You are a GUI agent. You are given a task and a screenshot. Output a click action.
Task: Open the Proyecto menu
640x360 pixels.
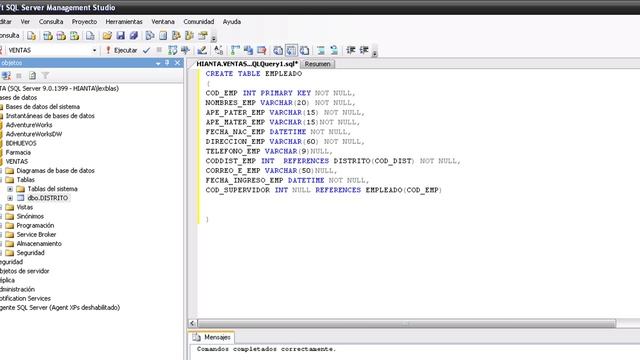[x=84, y=22]
